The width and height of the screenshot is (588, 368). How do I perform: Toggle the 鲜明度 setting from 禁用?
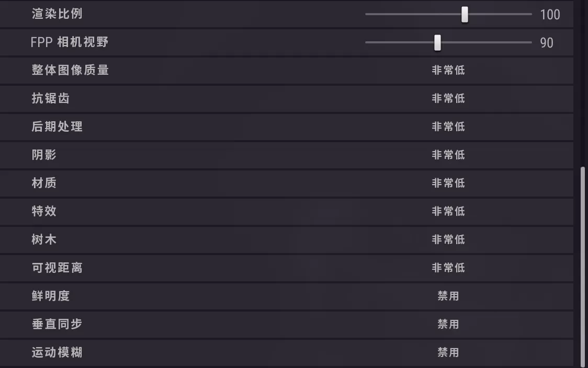448,296
